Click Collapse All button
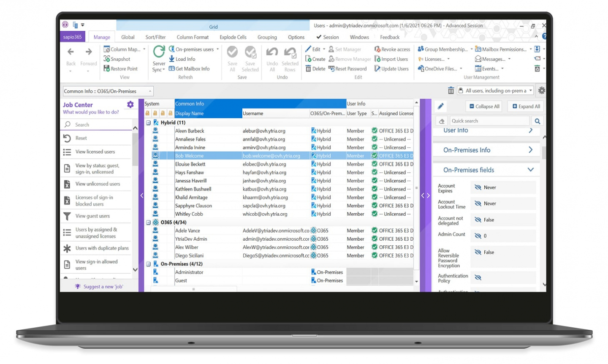Screen dimensions: 608x364 [x=484, y=106]
